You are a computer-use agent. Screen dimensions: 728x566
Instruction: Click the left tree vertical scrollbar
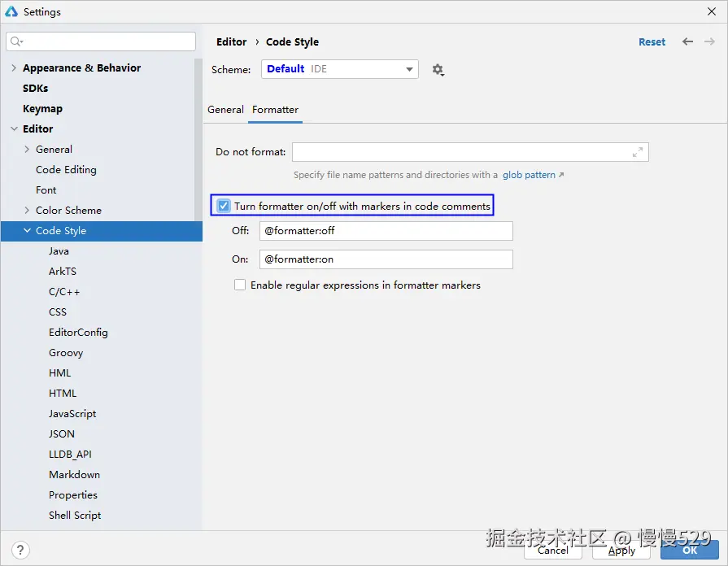[x=198, y=139]
